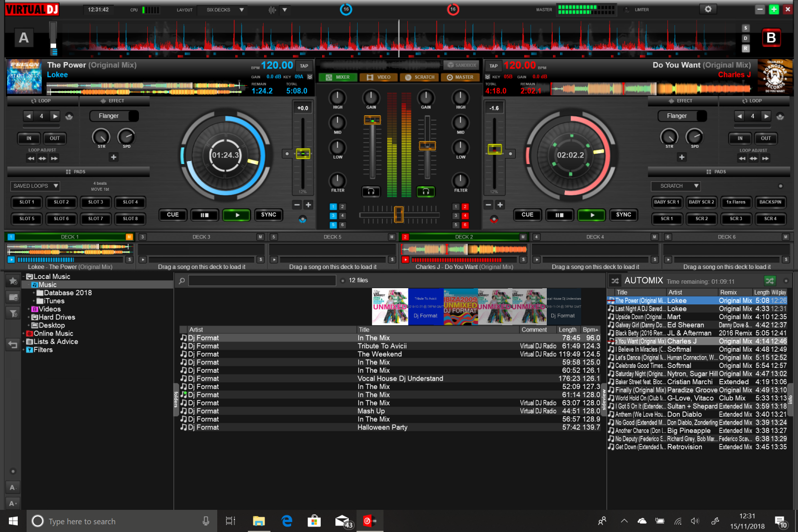This screenshot has width=798, height=532.
Task: Click the add virtual folder sidebar icon
Action: click(13, 297)
